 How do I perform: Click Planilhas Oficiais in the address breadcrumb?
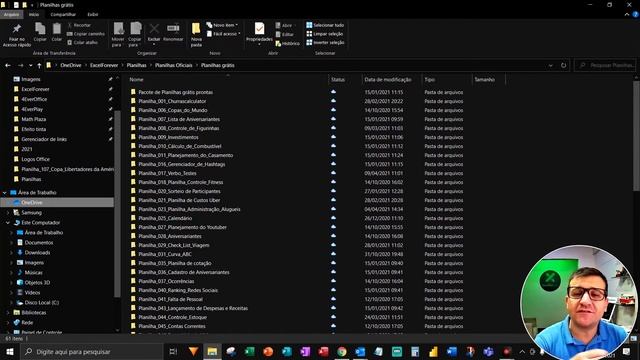(173, 65)
